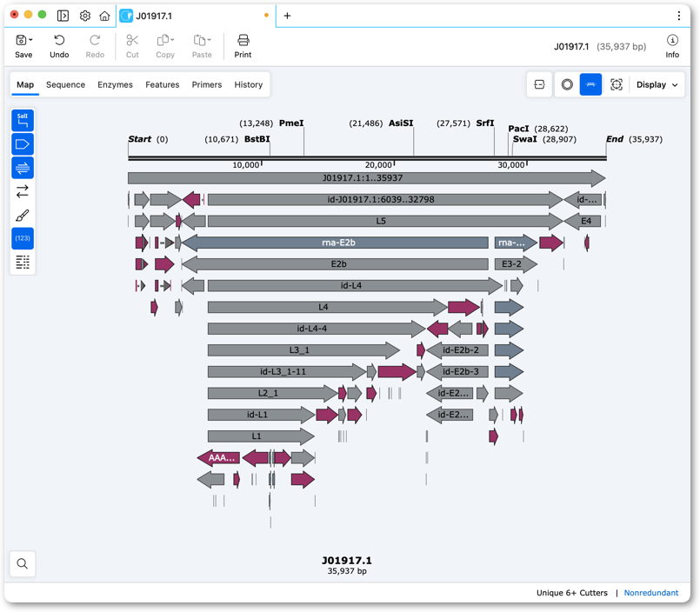This screenshot has height=612, width=700.
Task: Click the Nonredundant link
Action: [651, 593]
